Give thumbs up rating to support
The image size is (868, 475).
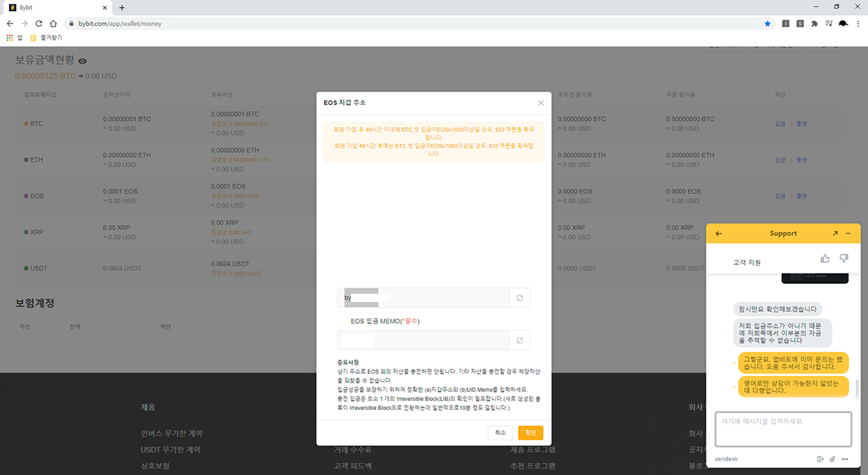pos(825,258)
